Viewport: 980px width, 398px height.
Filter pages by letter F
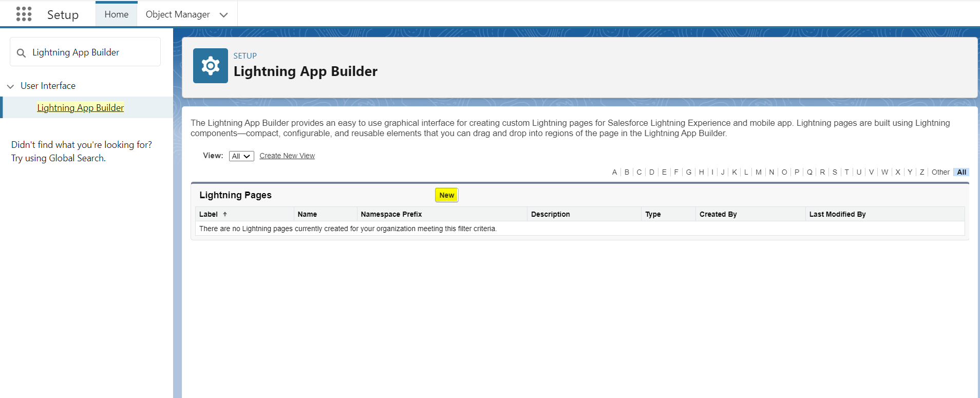(676, 172)
